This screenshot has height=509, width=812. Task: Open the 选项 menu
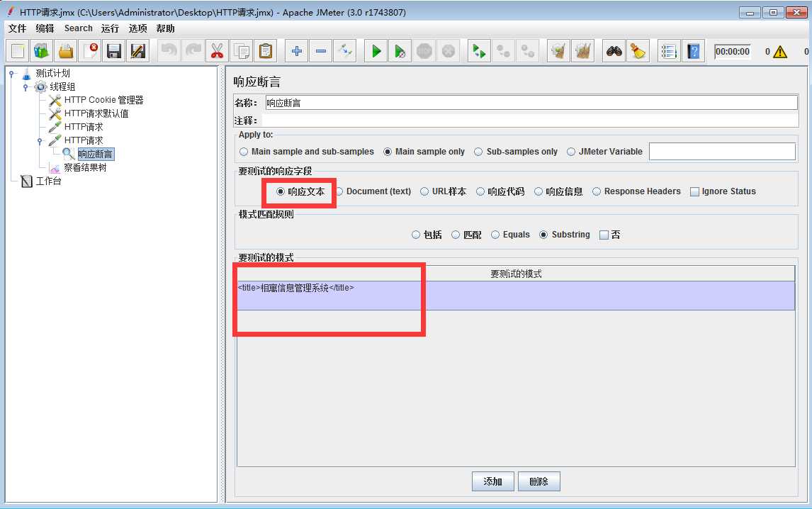pos(137,28)
